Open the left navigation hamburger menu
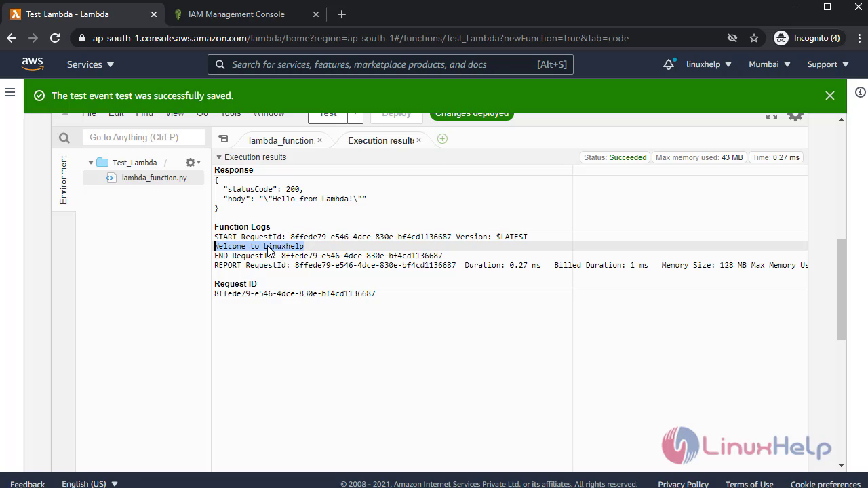 click(10, 92)
